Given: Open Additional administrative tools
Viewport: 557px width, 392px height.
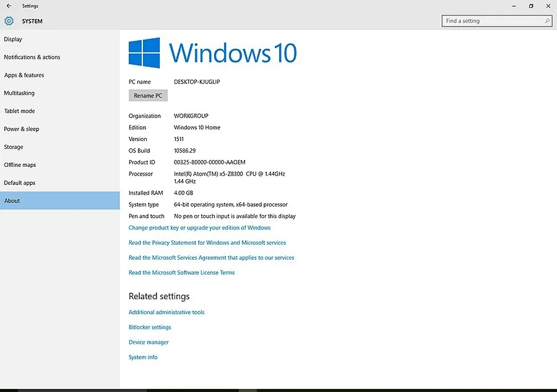Looking at the screenshot, I should (x=166, y=312).
